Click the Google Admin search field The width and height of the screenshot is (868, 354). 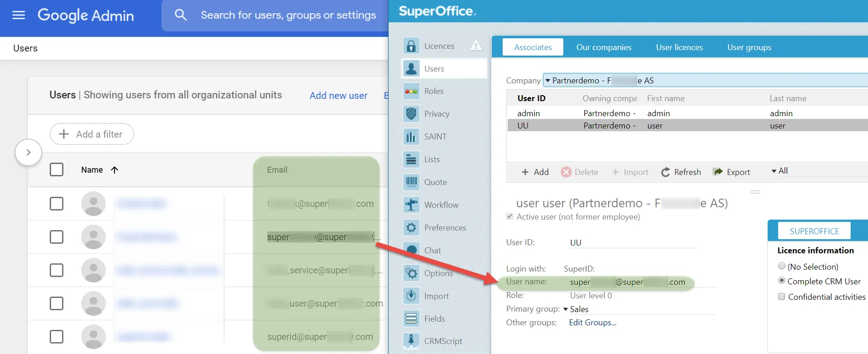tap(288, 15)
